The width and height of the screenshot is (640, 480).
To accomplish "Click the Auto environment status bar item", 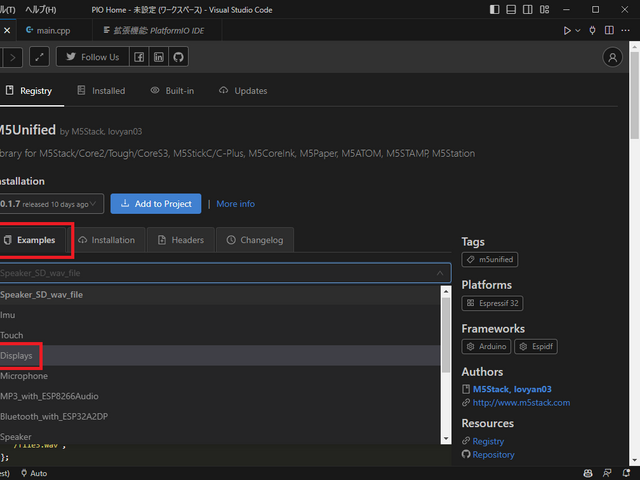I will [34, 473].
